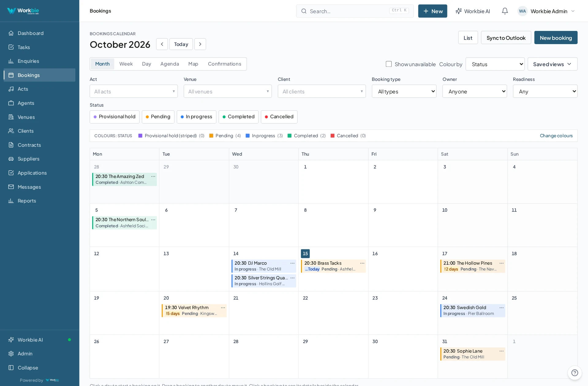Switch to the Agenda view tab

170,64
